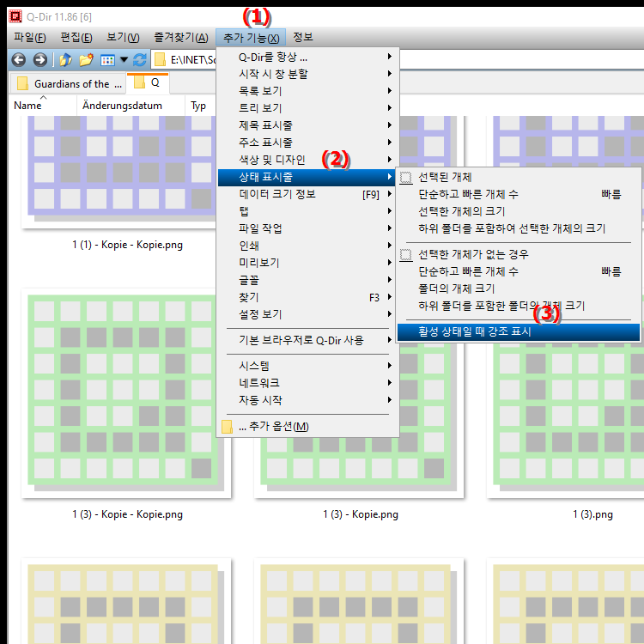Click the folder icon beside 추가 옵션(M)
644x644 pixels.
pos(227,427)
